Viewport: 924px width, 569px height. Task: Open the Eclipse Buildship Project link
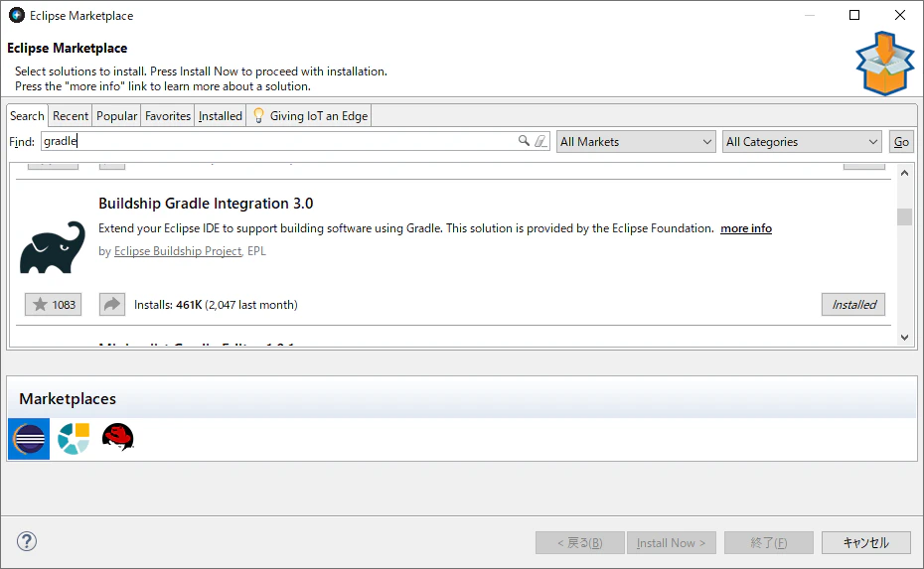(x=178, y=251)
